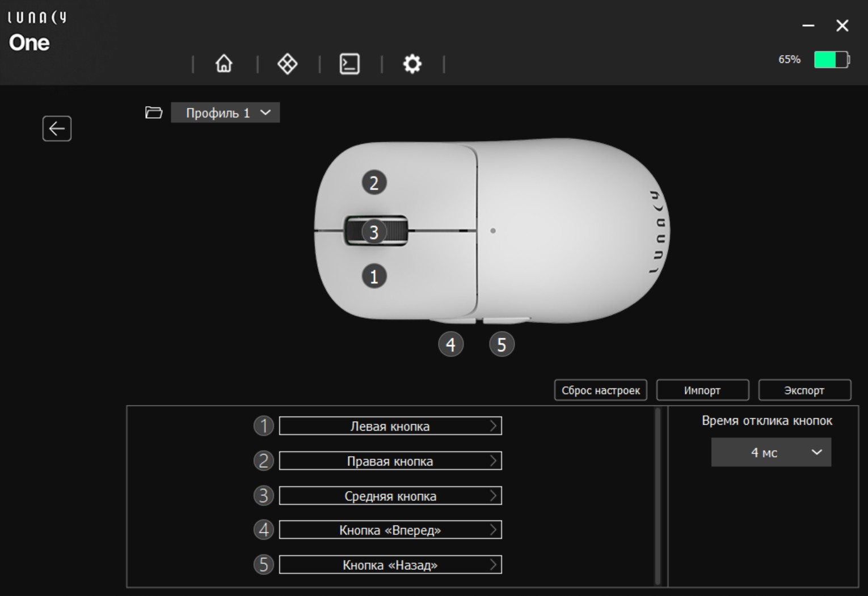Select side button marker 4 below mouse
This screenshot has height=596, width=868.
pos(451,345)
